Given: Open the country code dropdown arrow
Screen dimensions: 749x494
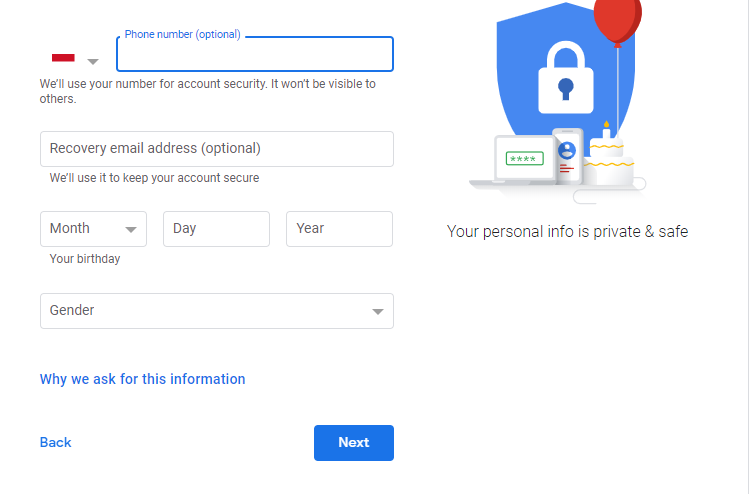Looking at the screenshot, I should coord(93,62).
